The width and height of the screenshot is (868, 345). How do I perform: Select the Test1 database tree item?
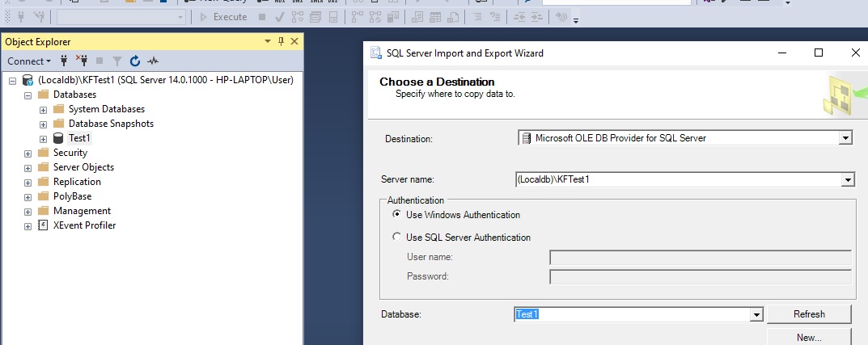(x=80, y=138)
